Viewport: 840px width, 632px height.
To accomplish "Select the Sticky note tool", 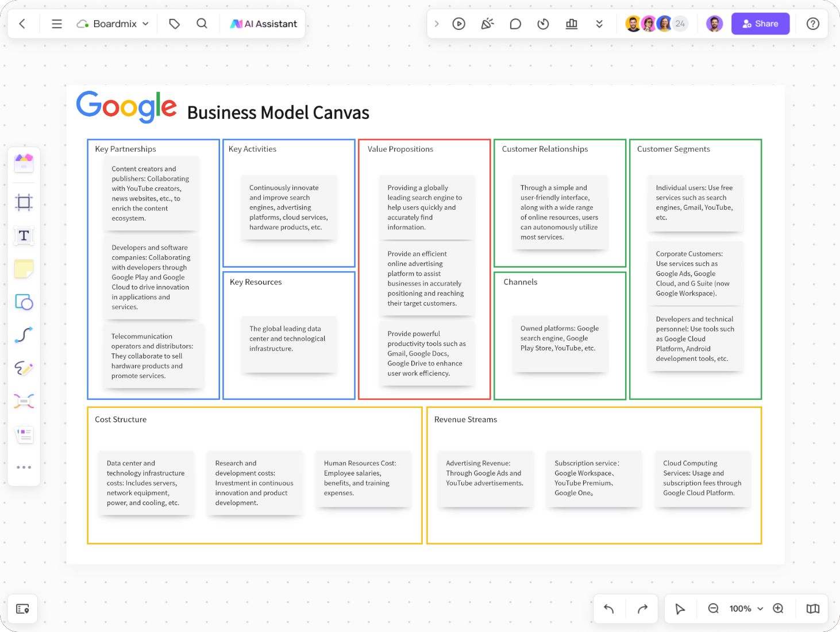I will [x=24, y=268].
